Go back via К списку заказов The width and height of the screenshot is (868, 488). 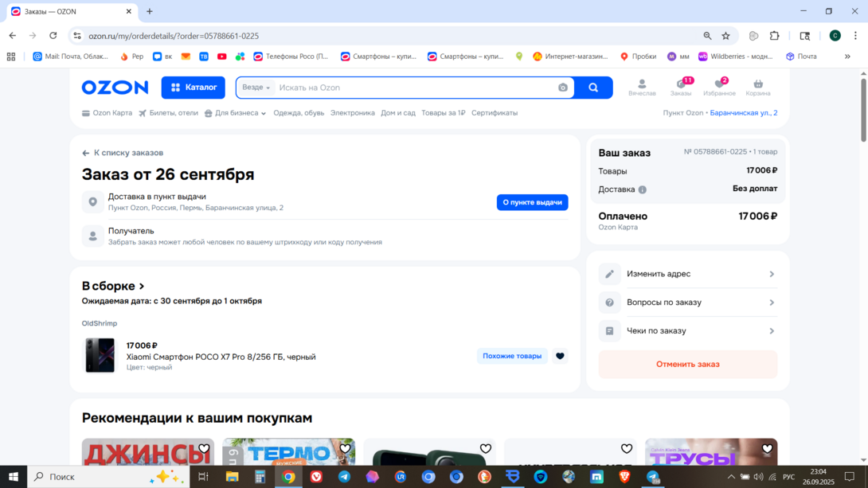pyautogui.click(x=123, y=153)
